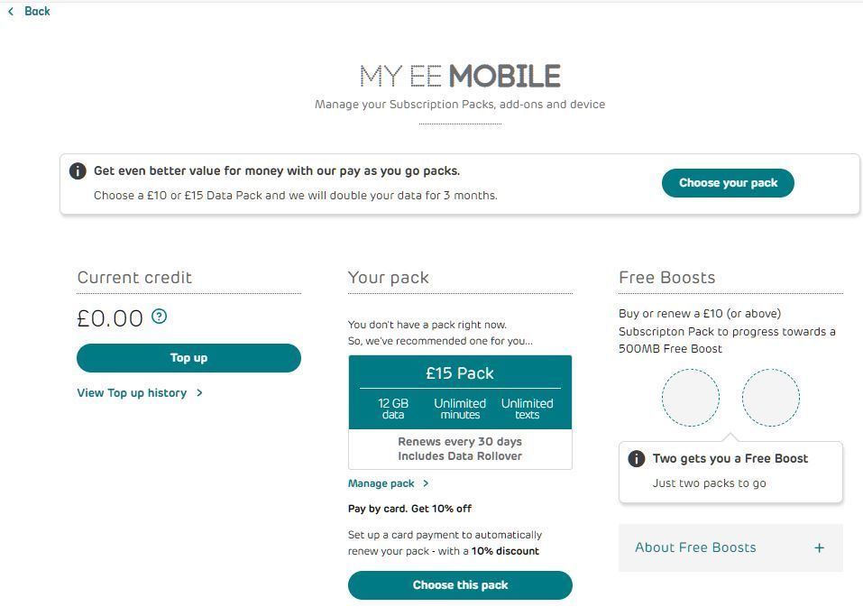Screen dimensions: 863x616
Task: Open the current credit help question-mark icon
Action: pos(159,317)
